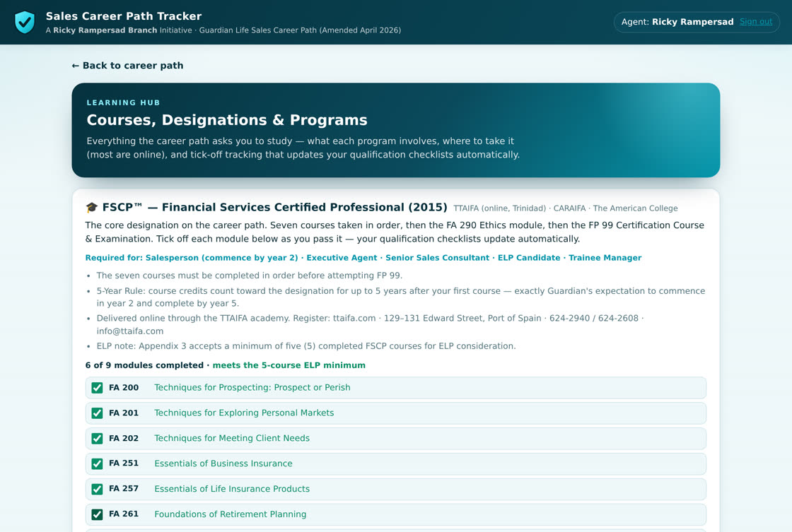Click the info@ttaifa.com email text
The width and height of the screenshot is (792, 532).
[130, 331]
